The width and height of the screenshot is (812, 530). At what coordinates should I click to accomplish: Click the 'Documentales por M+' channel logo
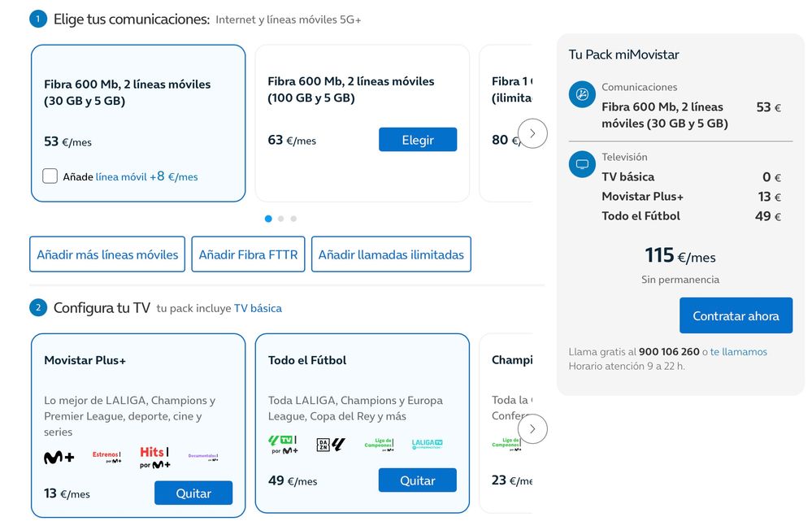click(203, 457)
